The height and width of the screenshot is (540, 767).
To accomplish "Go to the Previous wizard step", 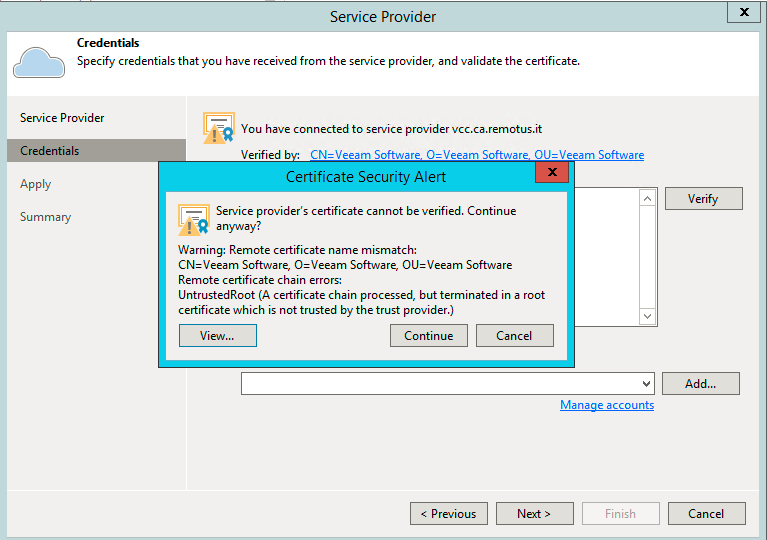I will [449, 514].
